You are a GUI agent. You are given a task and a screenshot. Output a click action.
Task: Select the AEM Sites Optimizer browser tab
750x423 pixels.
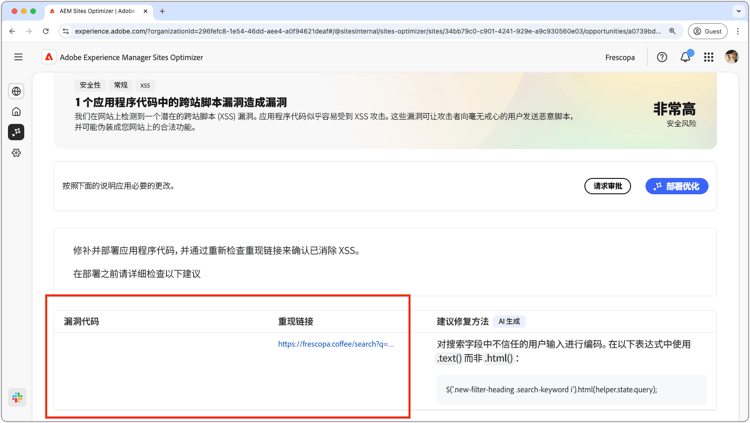98,11
